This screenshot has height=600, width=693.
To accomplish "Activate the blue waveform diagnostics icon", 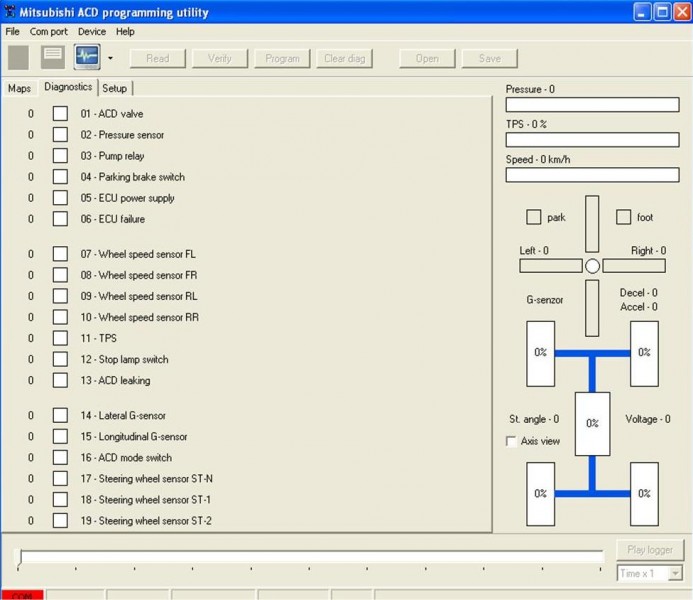I will click(x=87, y=57).
